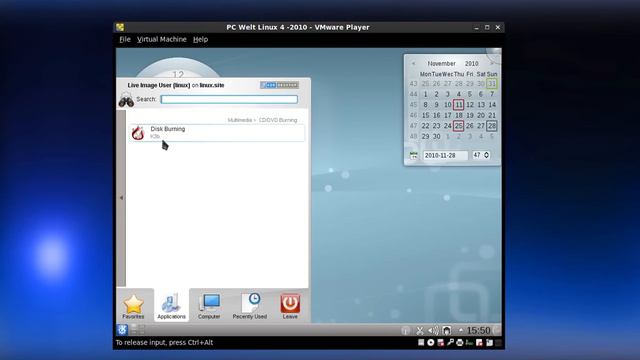Show hidden tray icons arrow
The width and height of the screenshot is (640, 360).
(461, 330)
